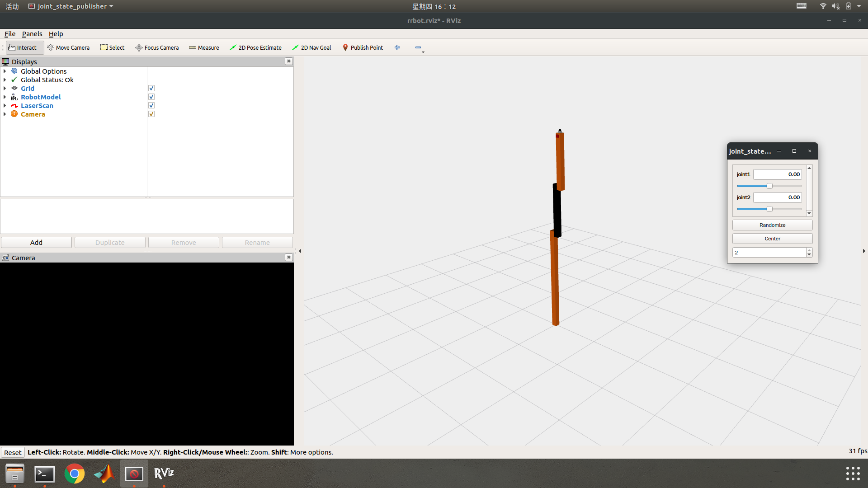The image size is (868, 488).
Task: Click the blue plus add-tool icon
Action: [x=397, y=47]
